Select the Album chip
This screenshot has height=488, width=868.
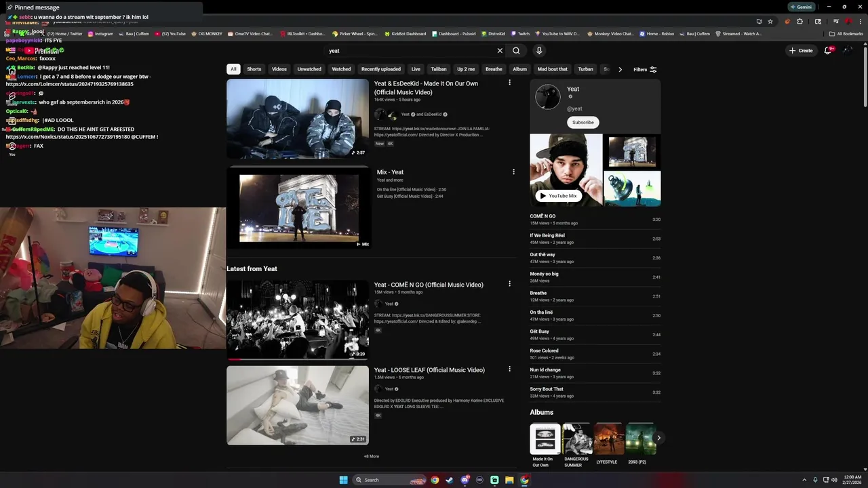(519, 69)
